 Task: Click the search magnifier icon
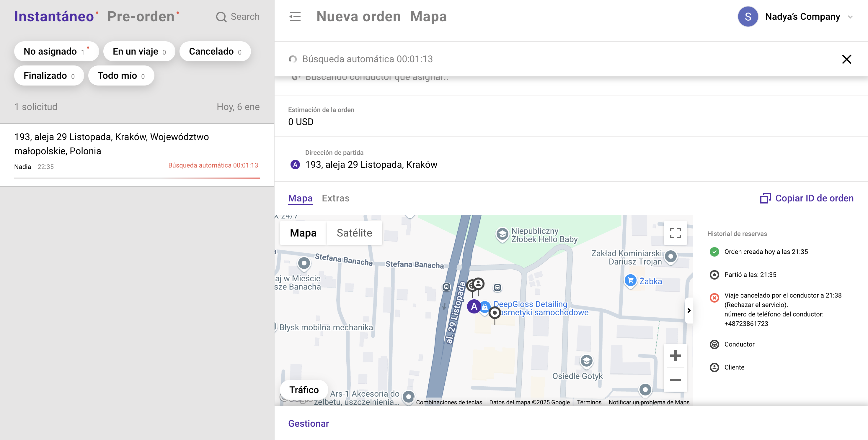(x=221, y=17)
